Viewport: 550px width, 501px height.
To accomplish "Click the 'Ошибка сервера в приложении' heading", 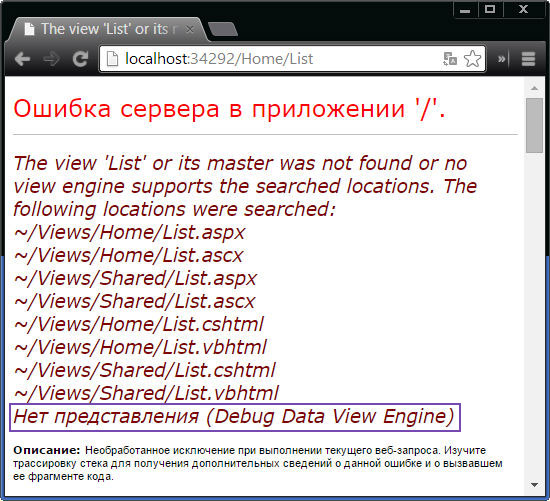I will point(229,108).
